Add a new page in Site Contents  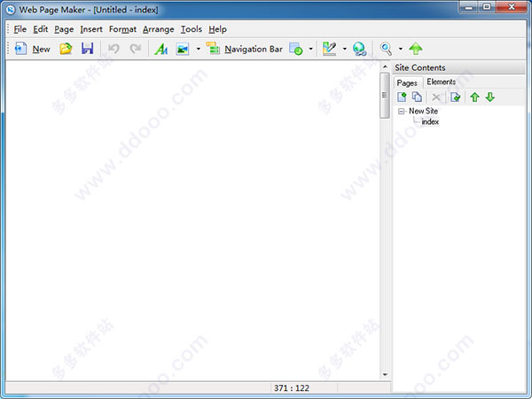402,98
